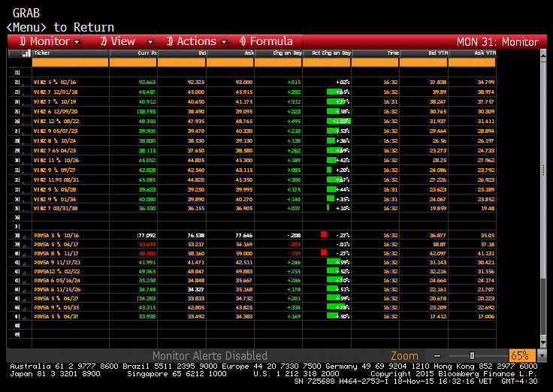
Task: Expand the View menu dropdown arrow
Action: coord(150,42)
